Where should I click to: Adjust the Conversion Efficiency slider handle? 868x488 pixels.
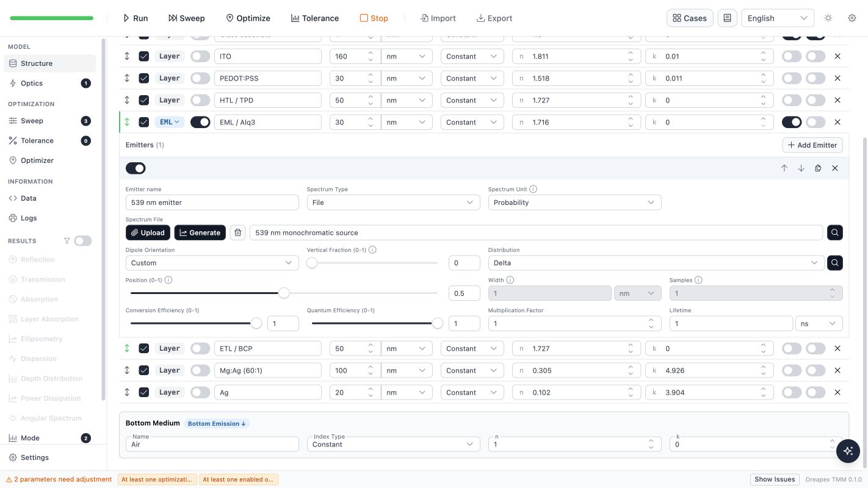pos(256,323)
